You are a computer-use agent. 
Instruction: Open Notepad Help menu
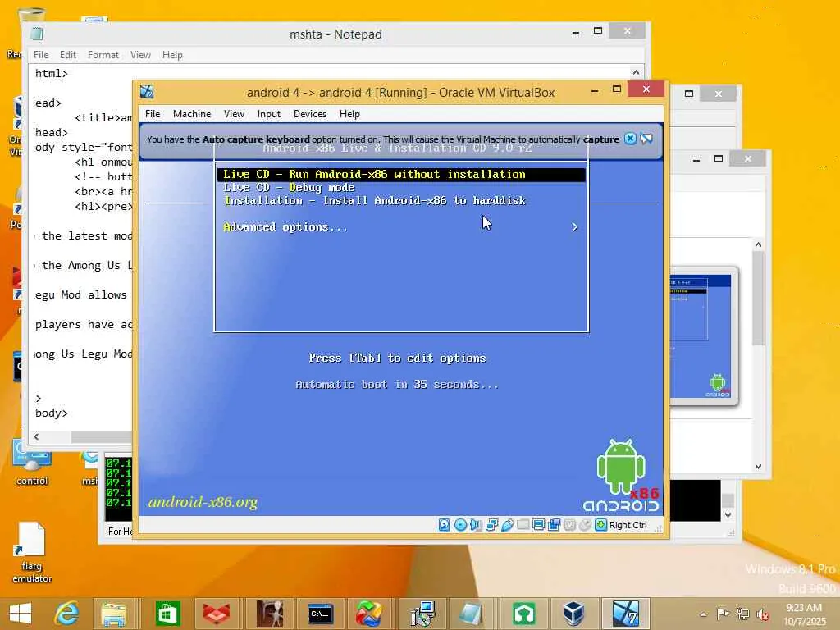pyautogui.click(x=172, y=55)
